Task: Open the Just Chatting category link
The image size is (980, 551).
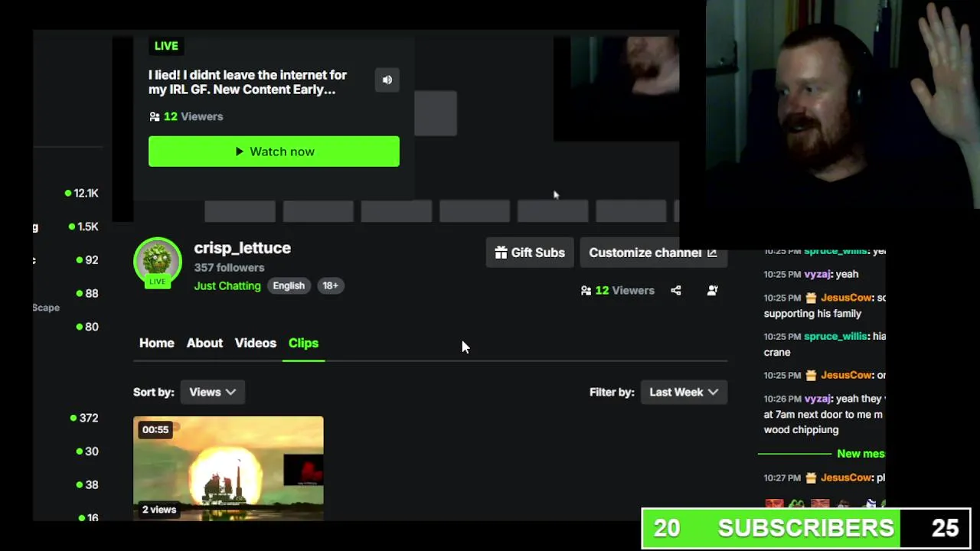Action: click(227, 285)
